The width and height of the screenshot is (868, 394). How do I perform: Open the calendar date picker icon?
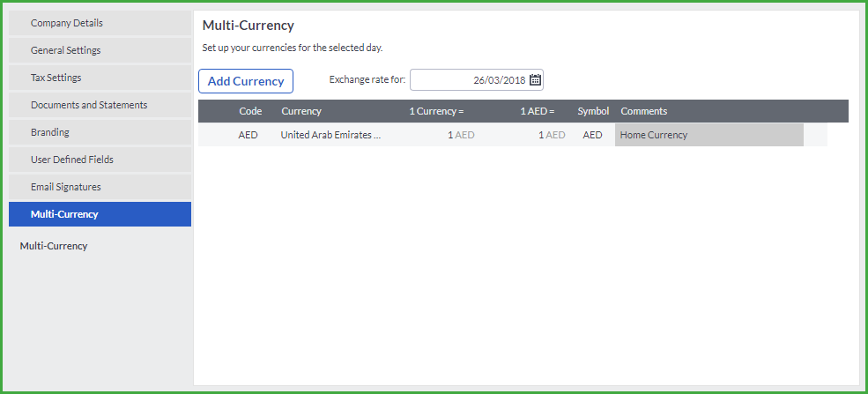click(x=535, y=79)
